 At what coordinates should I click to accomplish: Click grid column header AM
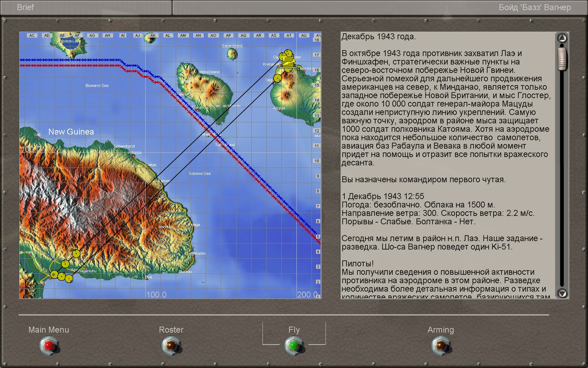point(183,35)
